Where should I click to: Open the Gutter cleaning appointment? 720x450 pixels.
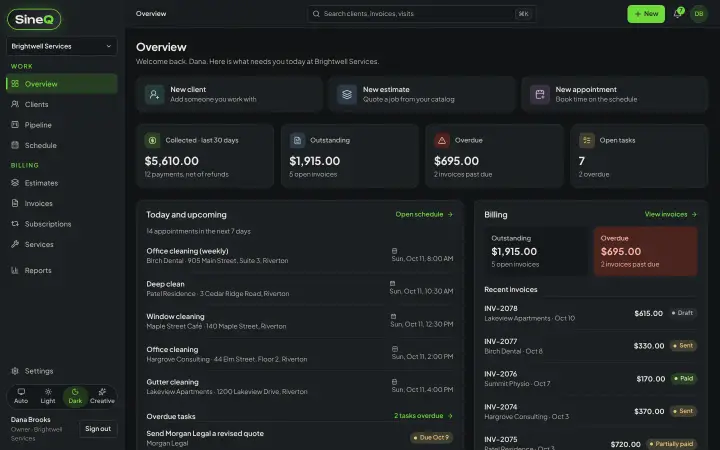(x=300, y=387)
